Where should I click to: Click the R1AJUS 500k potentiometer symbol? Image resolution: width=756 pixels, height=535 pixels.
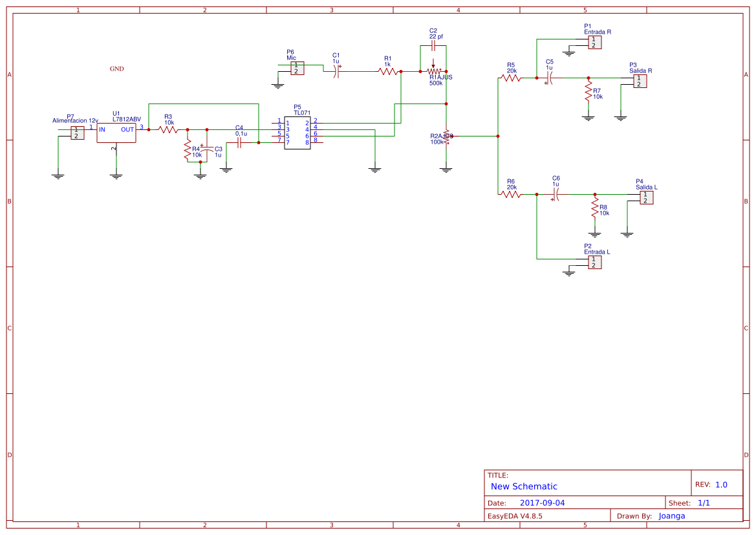pos(433,71)
